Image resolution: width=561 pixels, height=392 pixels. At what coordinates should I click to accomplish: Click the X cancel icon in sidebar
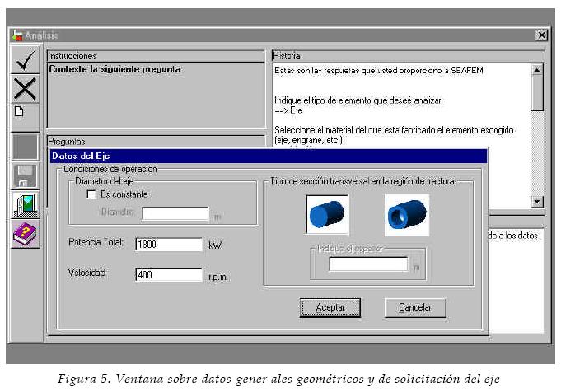[25, 88]
